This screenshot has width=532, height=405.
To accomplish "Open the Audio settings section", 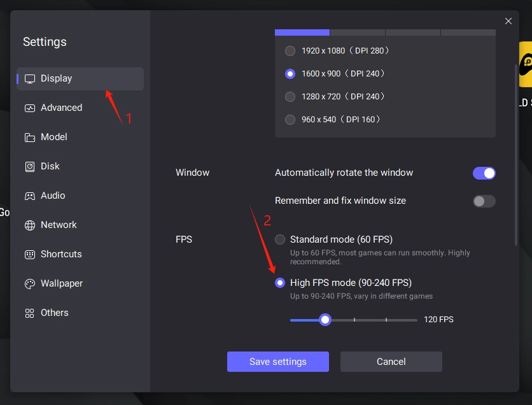I will pos(53,195).
